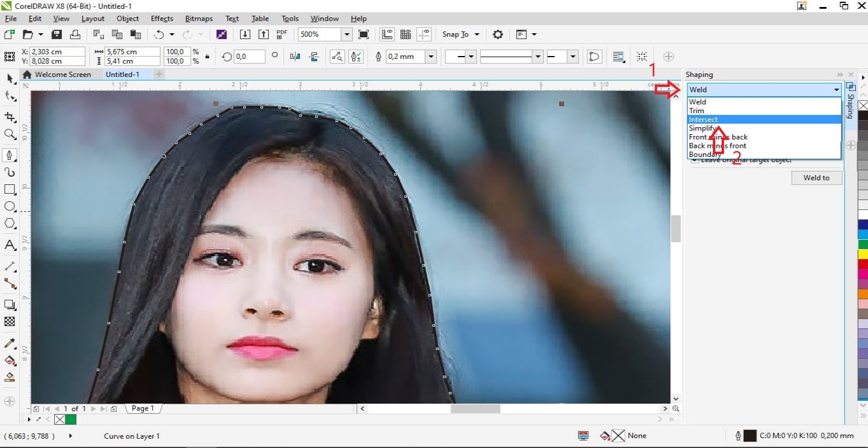
Task: Click the Save disk icon
Action: click(x=57, y=34)
